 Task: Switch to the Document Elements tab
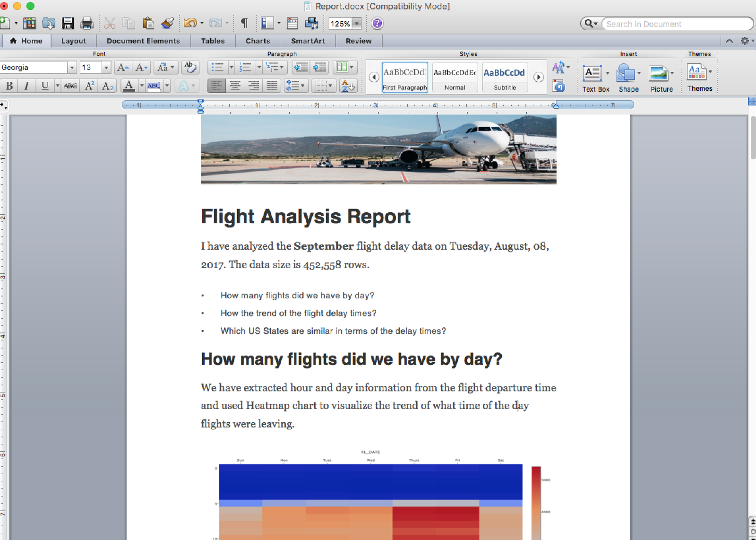(x=143, y=41)
